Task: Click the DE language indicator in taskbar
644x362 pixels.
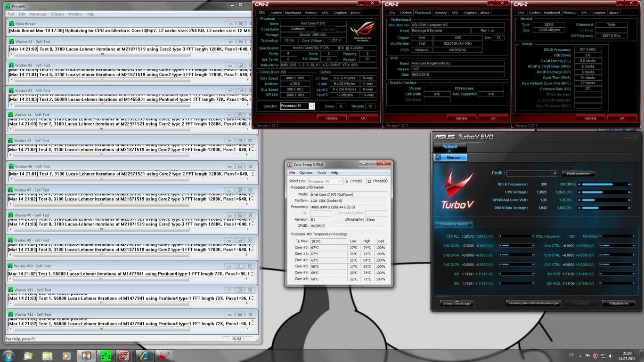Action: point(571,356)
